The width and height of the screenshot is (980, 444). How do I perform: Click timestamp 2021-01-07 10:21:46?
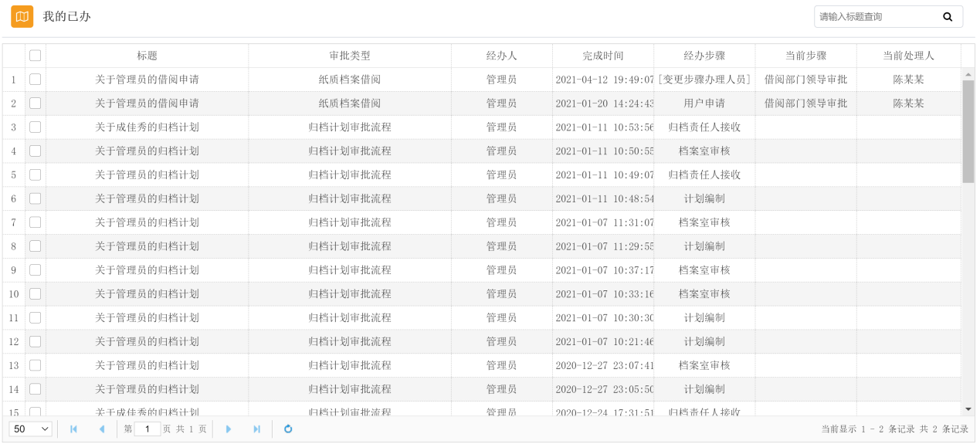click(605, 341)
